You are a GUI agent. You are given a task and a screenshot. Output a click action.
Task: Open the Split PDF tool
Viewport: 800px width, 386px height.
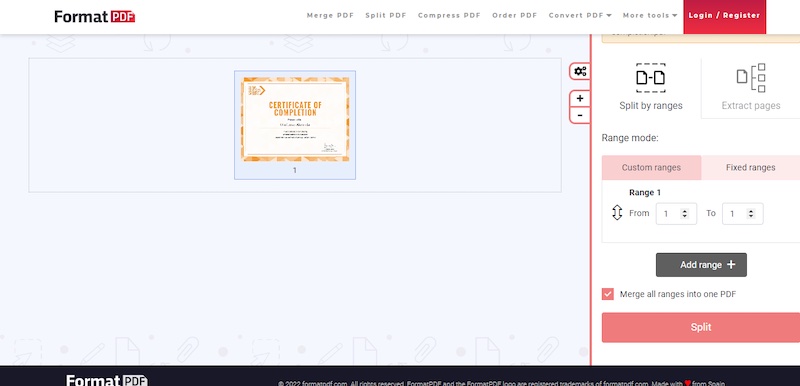(386, 15)
